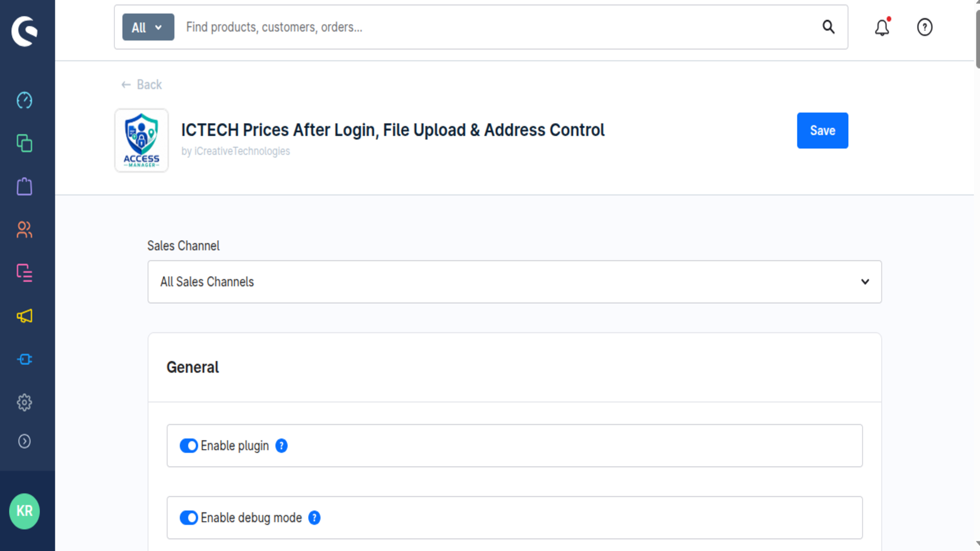Open the Extensions plug icon
This screenshot has height=551, width=980.
click(x=24, y=359)
